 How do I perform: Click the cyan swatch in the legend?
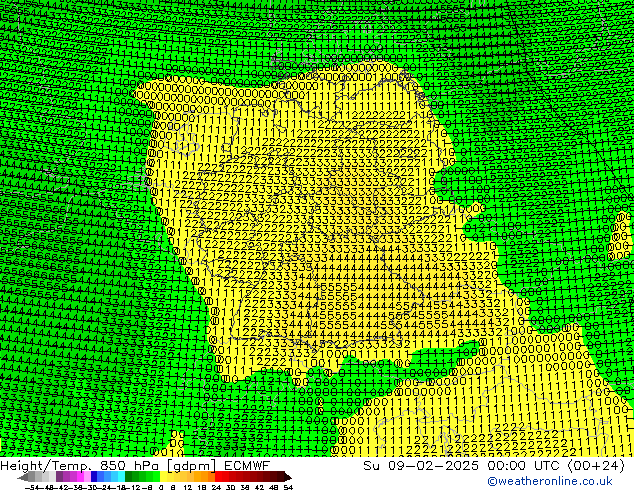click(121, 477)
